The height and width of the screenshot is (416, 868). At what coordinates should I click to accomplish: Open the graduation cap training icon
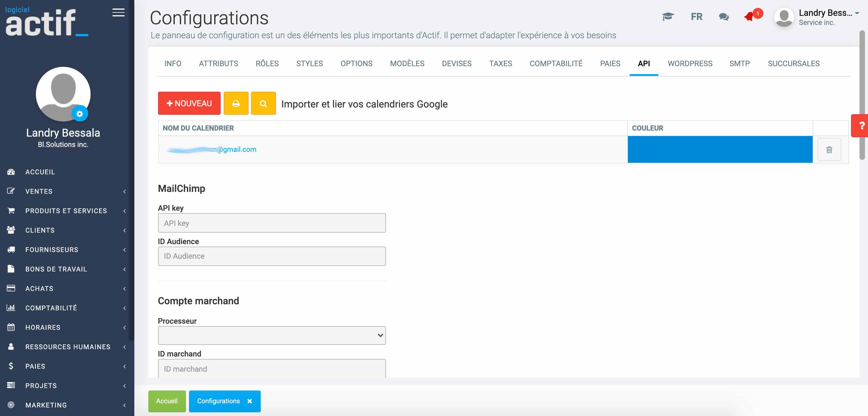[x=667, y=16]
